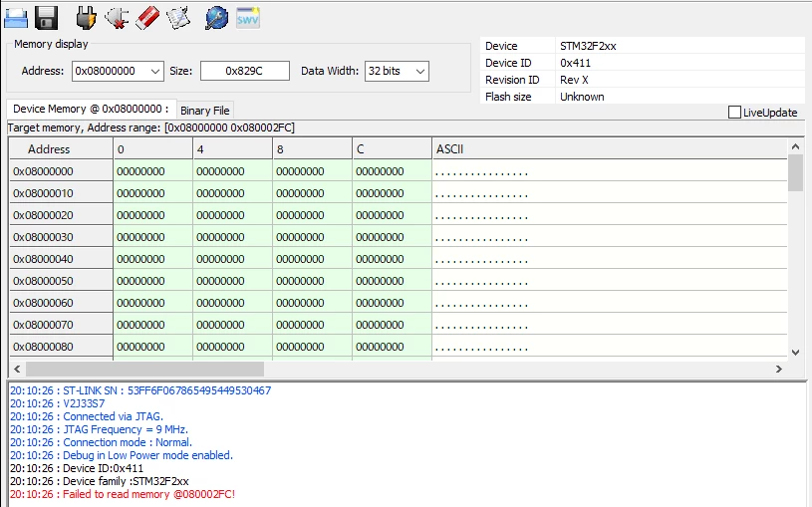Connect to target with plug icon
812x507 pixels.
pyautogui.click(x=86, y=18)
